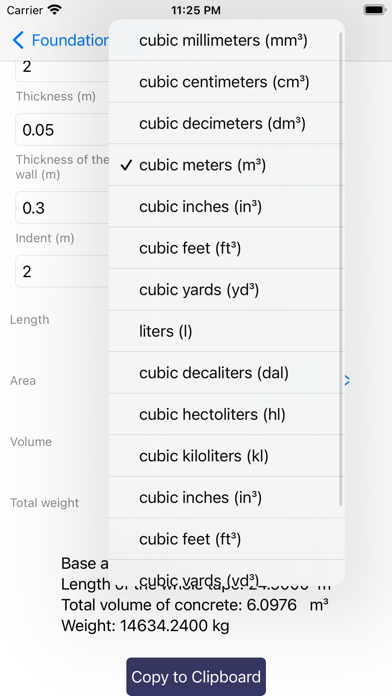Click the Thickness input field showing 0.05
The width and height of the screenshot is (392, 696).
click(62, 130)
